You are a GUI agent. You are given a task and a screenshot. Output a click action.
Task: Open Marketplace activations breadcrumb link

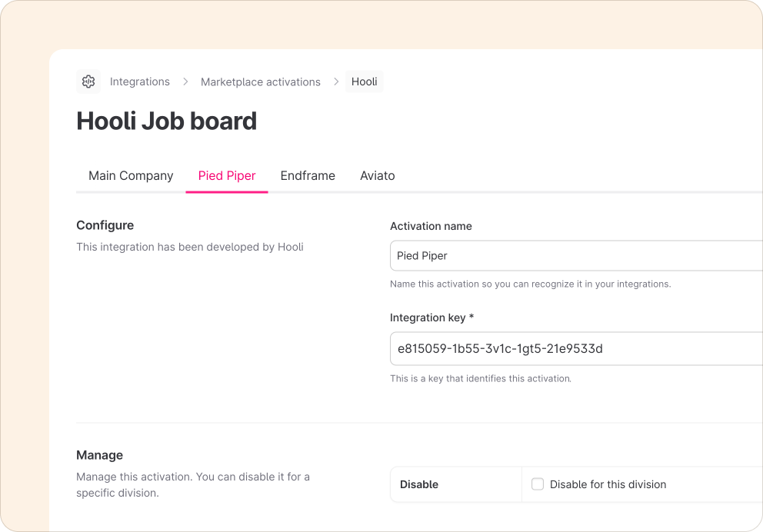click(x=260, y=81)
